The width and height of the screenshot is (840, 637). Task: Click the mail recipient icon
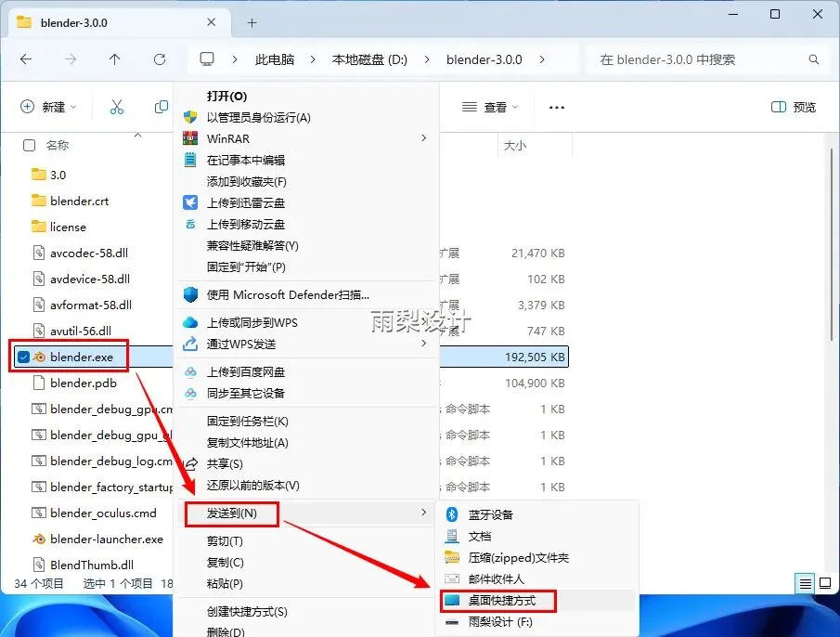pyautogui.click(x=452, y=578)
